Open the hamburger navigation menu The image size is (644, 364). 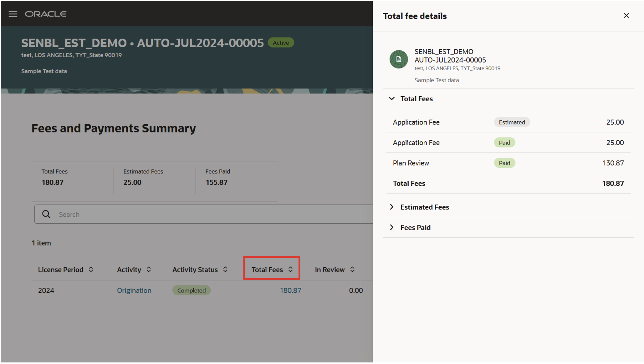13,14
